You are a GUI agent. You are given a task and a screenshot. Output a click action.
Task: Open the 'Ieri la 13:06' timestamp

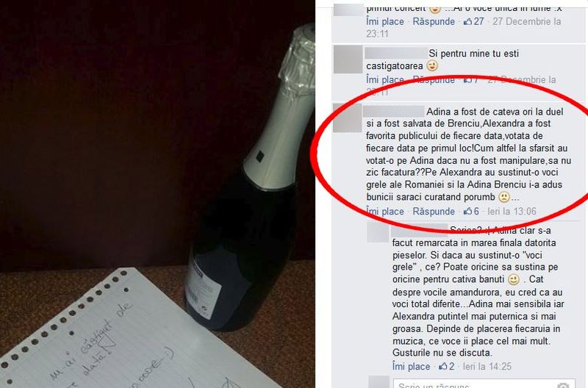[512, 212]
